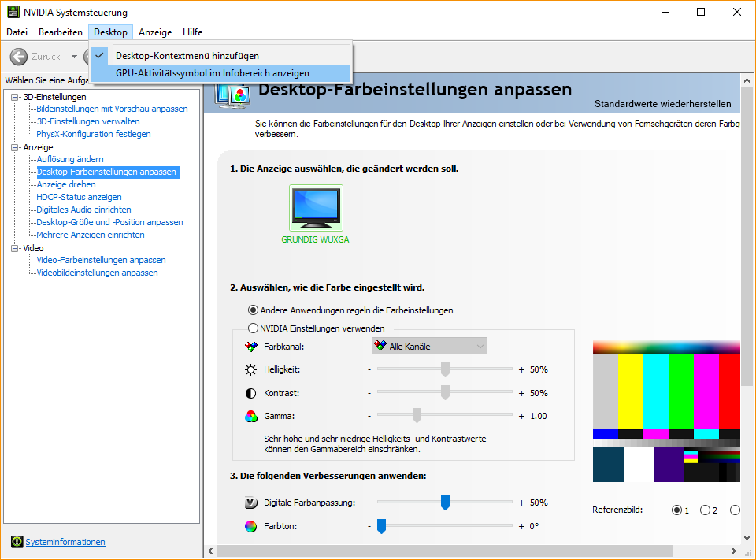Click the NVIDIA logo icon in title bar

pyautogui.click(x=13, y=12)
